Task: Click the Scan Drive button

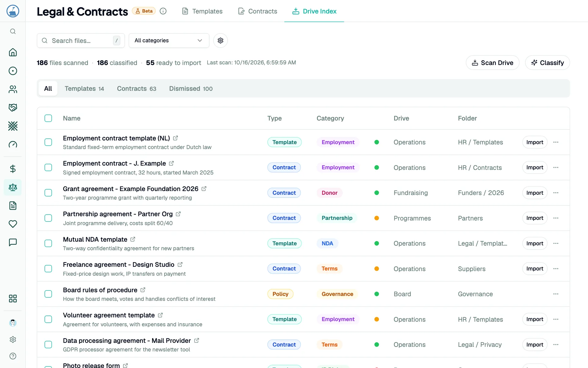Action: click(x=492, y=63)
